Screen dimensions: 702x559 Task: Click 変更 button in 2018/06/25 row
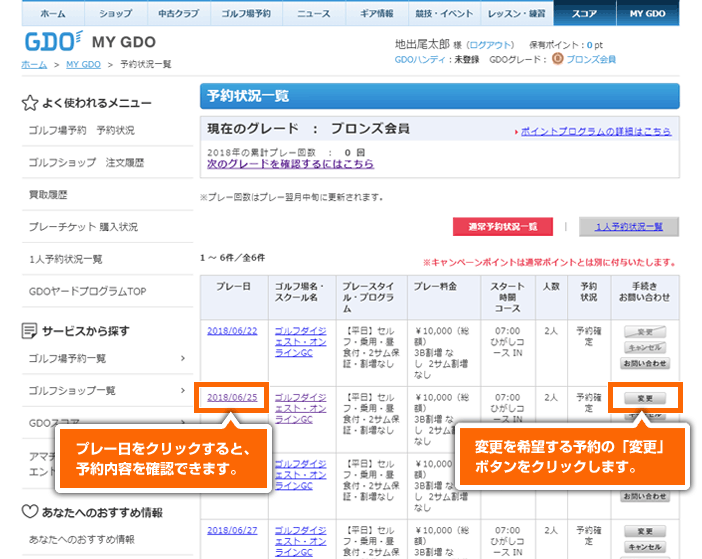tap(645, 398)
